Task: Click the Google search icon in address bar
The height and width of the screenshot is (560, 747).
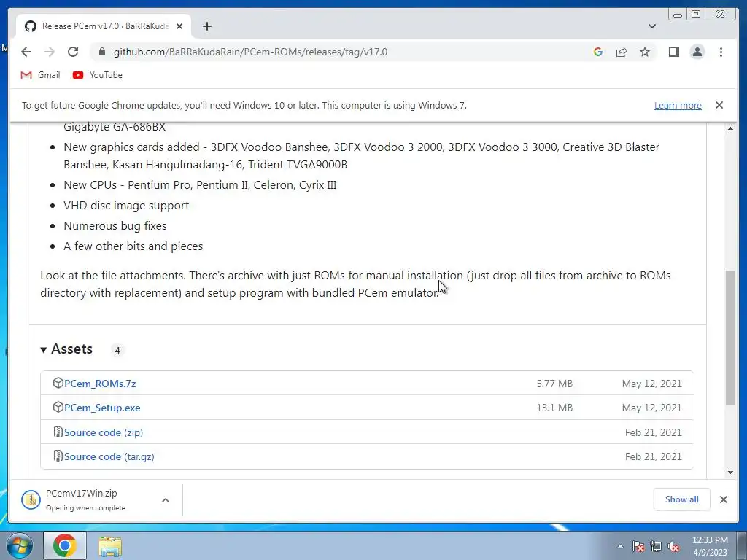Action: (x=598, y=52)
